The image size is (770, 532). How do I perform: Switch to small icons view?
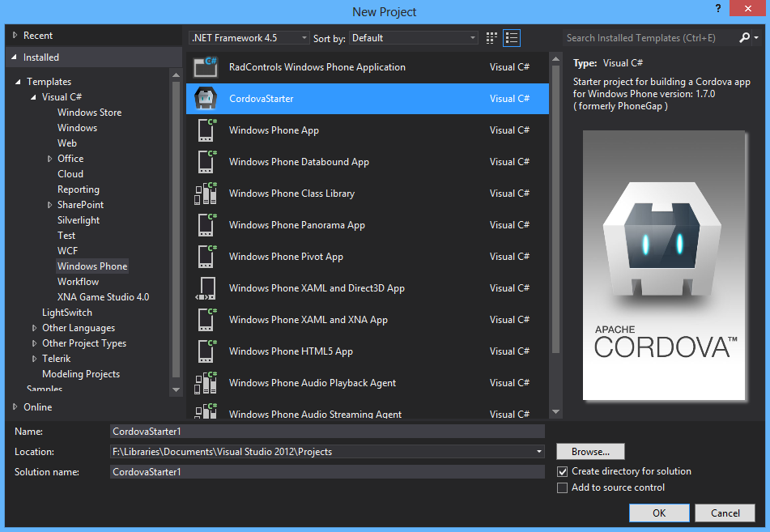tap(491, 38)
